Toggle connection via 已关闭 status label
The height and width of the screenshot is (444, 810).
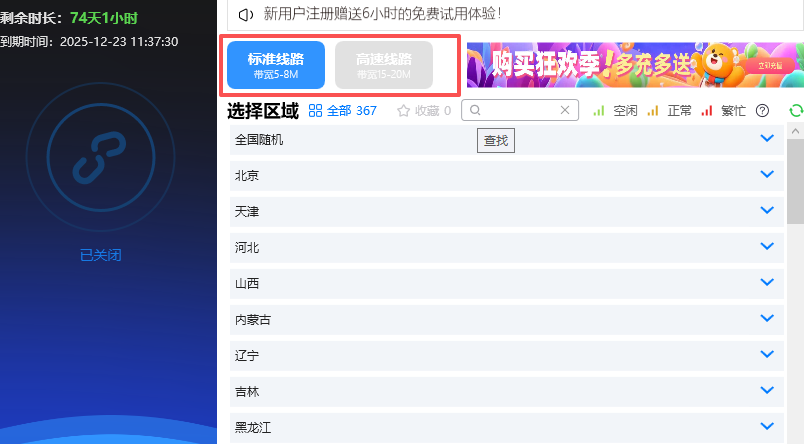click(101, 255)
